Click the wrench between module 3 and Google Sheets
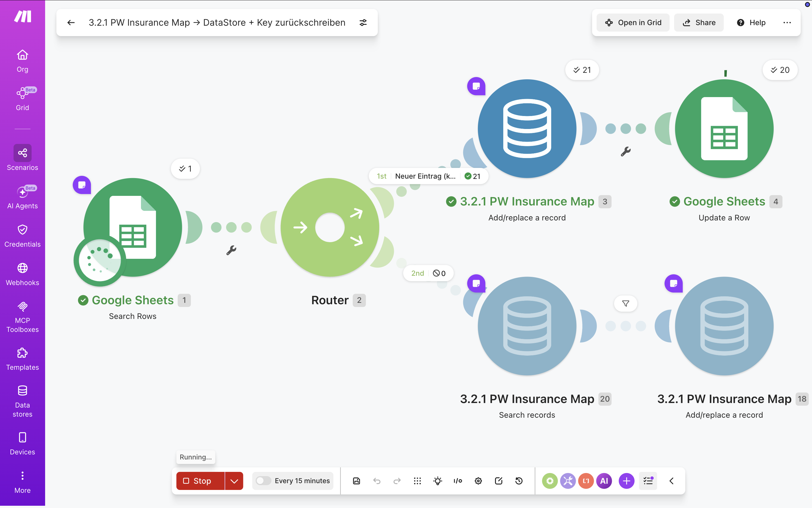This screenshot has height=508, width=812. [x=625, y=152]
